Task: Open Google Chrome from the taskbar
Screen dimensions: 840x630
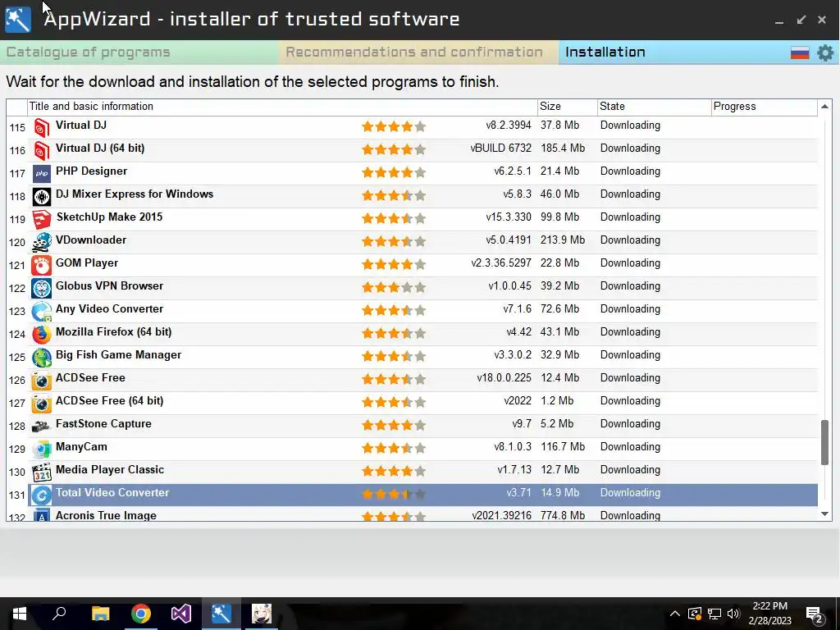Action: [x=141, y=614]
